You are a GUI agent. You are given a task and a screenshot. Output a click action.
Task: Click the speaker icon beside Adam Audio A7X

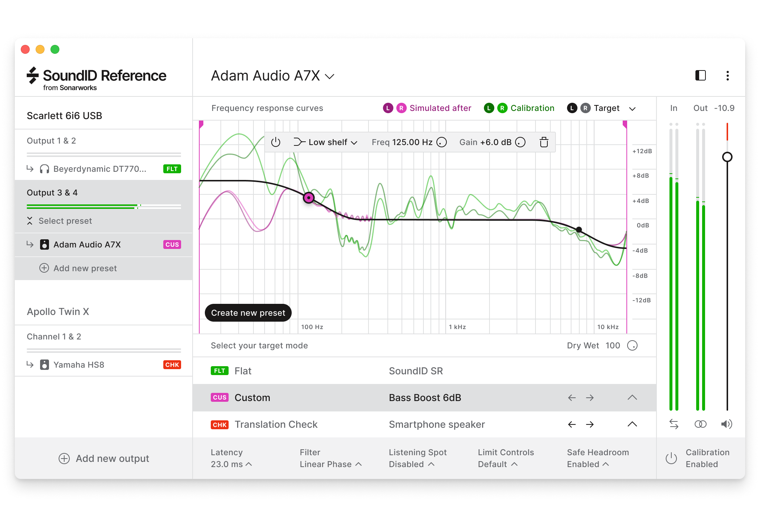point(45,244)
